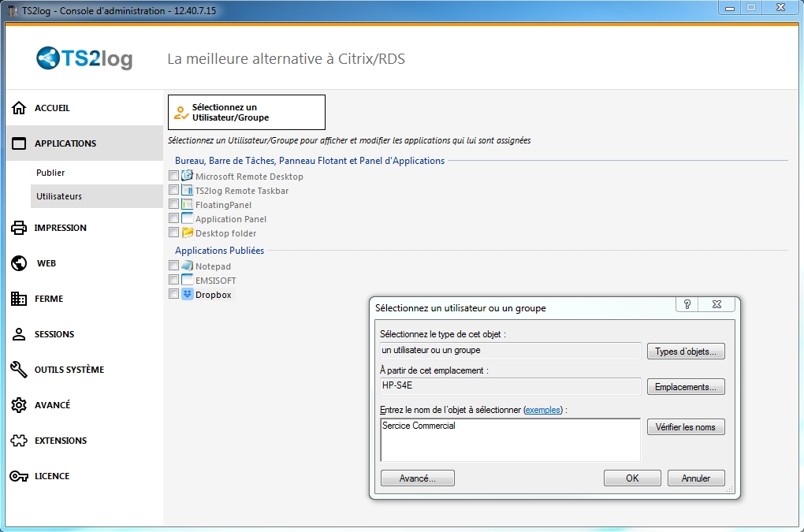
Task: Click the Application Panel icon
Action: coord(187,218)
